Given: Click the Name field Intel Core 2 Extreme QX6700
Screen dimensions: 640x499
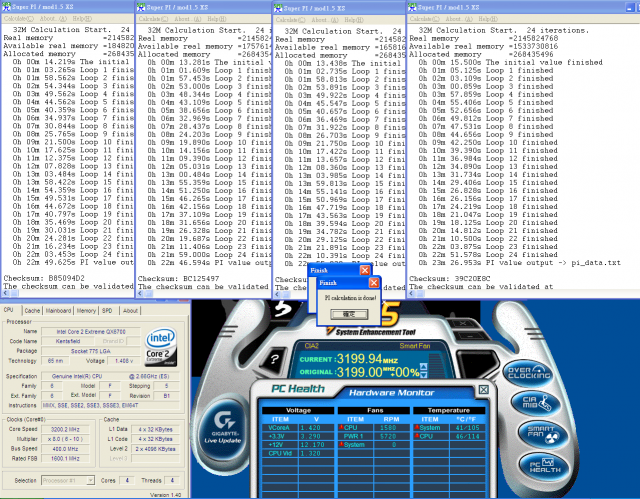Looking at the screenshot, I should (x=91, y=331).
